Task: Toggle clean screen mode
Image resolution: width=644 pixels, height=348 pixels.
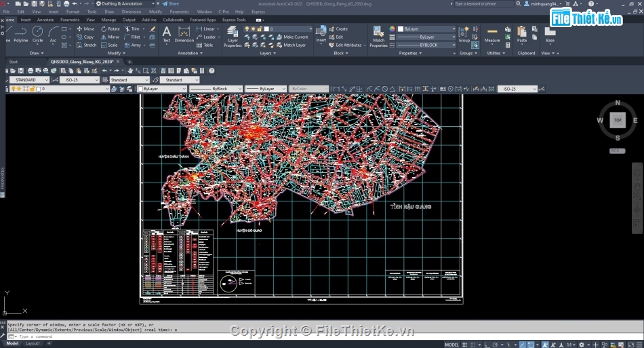Action: (631, 345)
